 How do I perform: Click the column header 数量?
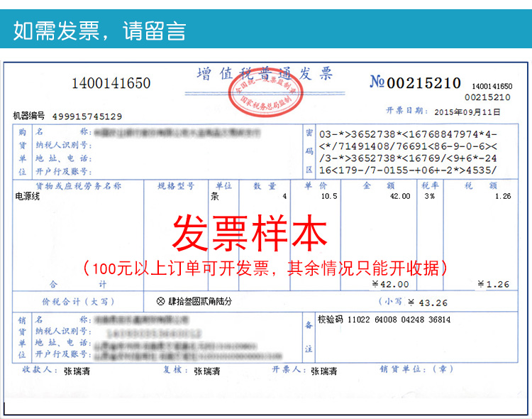265,186
